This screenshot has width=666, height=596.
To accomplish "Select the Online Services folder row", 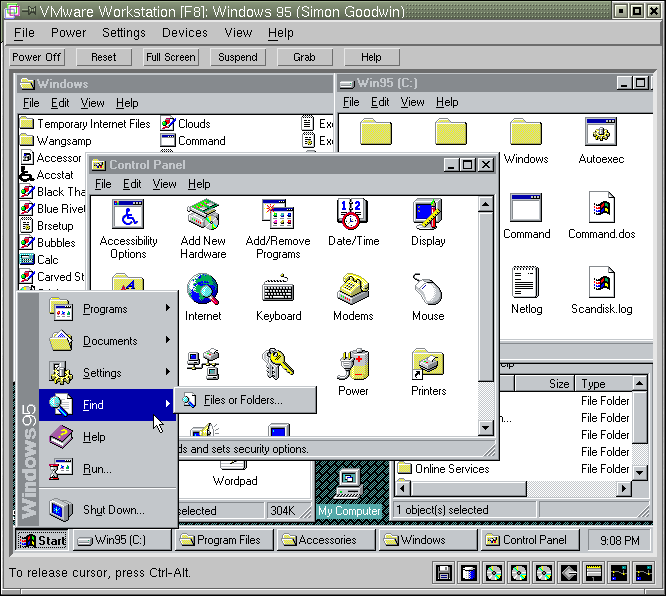I will [444, 469].
